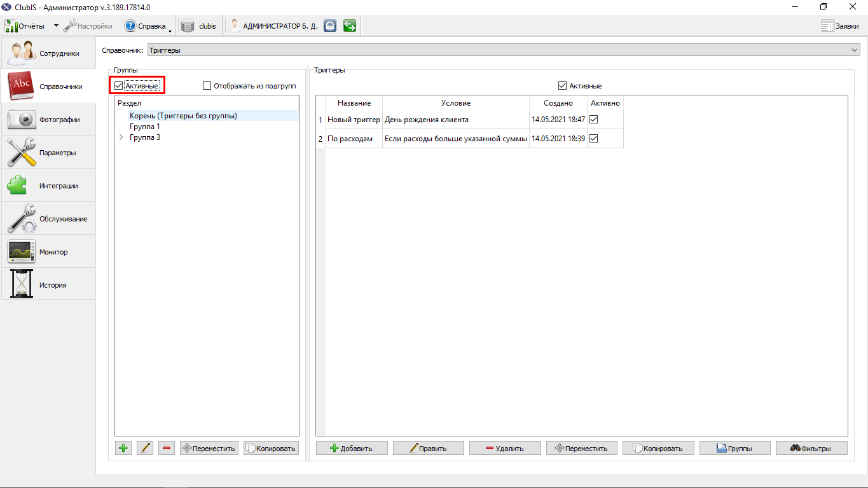Screen dimensions: 868x488
Task: Click the green plus add-group icon
Action: pos(123,448)
